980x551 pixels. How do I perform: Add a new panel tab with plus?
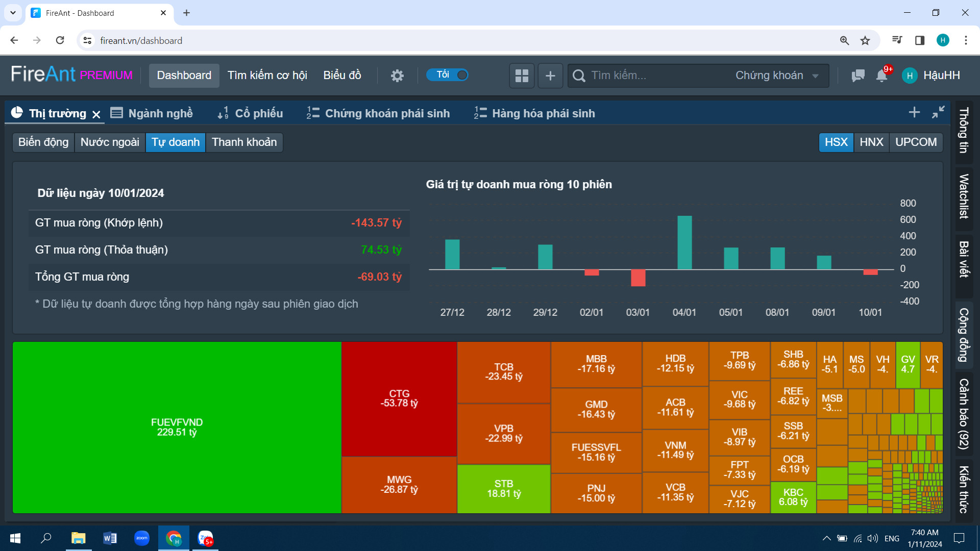pos(914,112)
